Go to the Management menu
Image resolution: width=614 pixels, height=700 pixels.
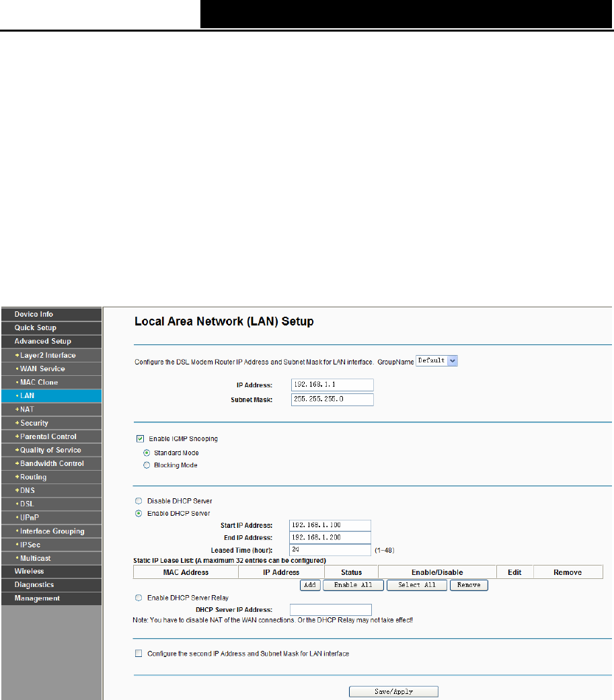pos(37,598)
